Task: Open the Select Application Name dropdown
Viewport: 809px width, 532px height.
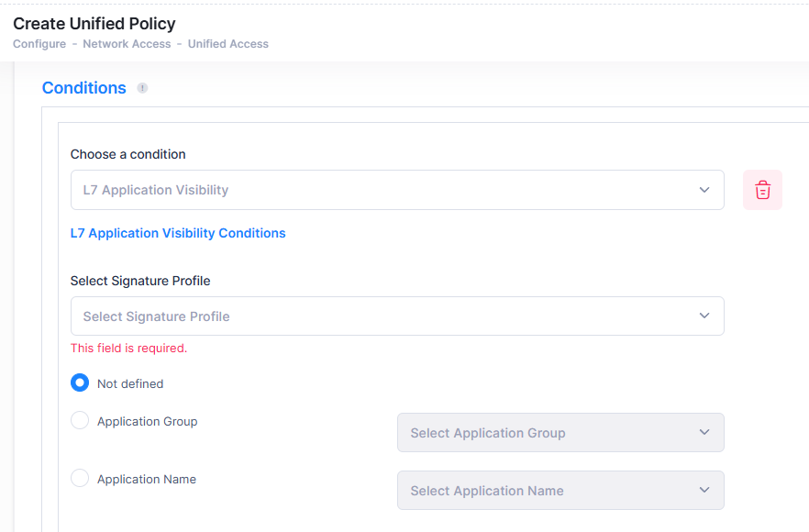Action: 560,490
